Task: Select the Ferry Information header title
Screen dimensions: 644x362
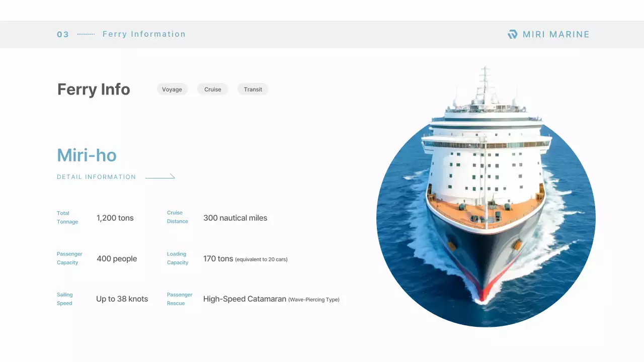Action: [144, 34]
